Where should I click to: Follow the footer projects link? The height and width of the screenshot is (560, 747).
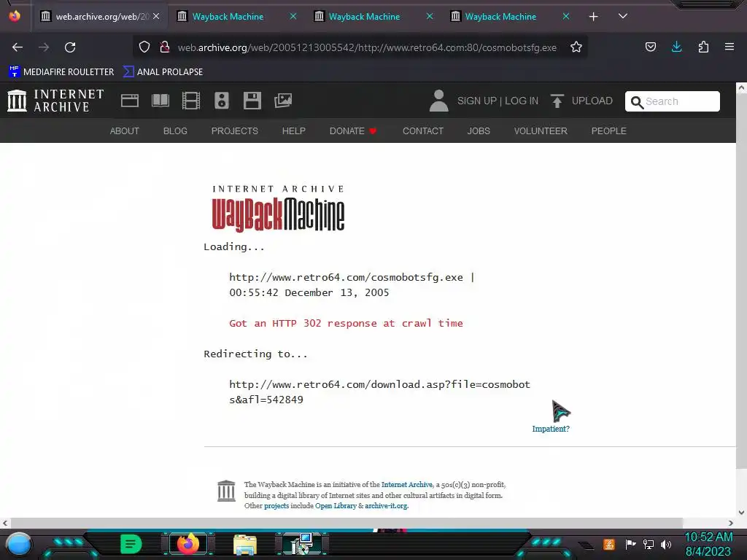(276, 506)
